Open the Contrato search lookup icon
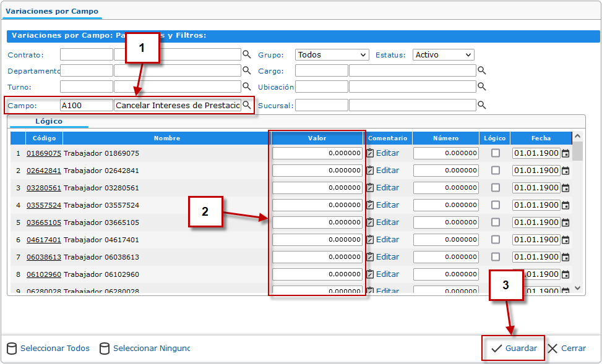Image resolution: width=602 pixels, height=364 pixels. pos(246,54)
